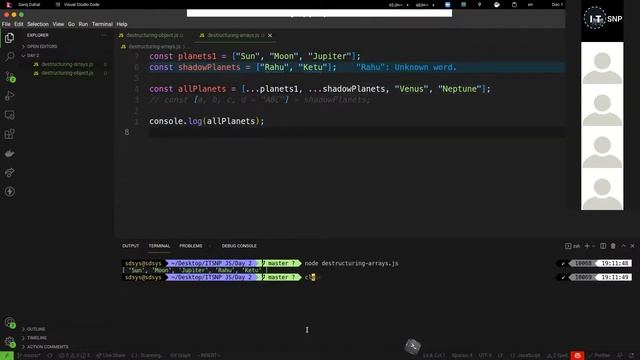Click the red error indicator in status bar

[x=577, y=356]
